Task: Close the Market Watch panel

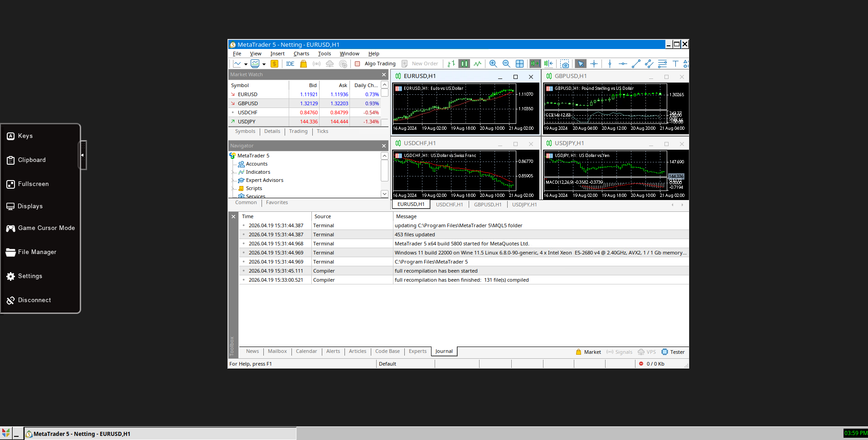Action: (384, 75)
